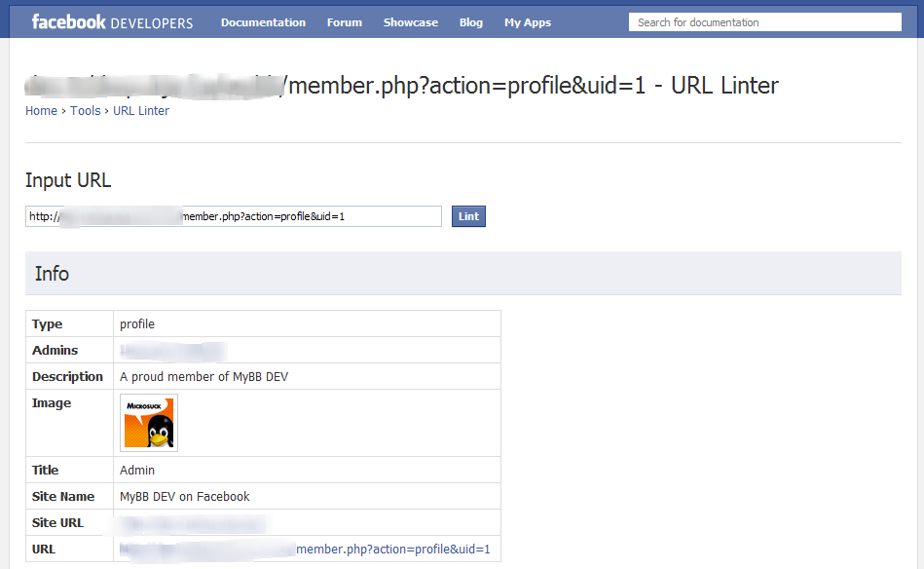Viewport: 924px width, 569px height.
Task: Click the Home breadcrumb link
Action: tap(41, 111)
